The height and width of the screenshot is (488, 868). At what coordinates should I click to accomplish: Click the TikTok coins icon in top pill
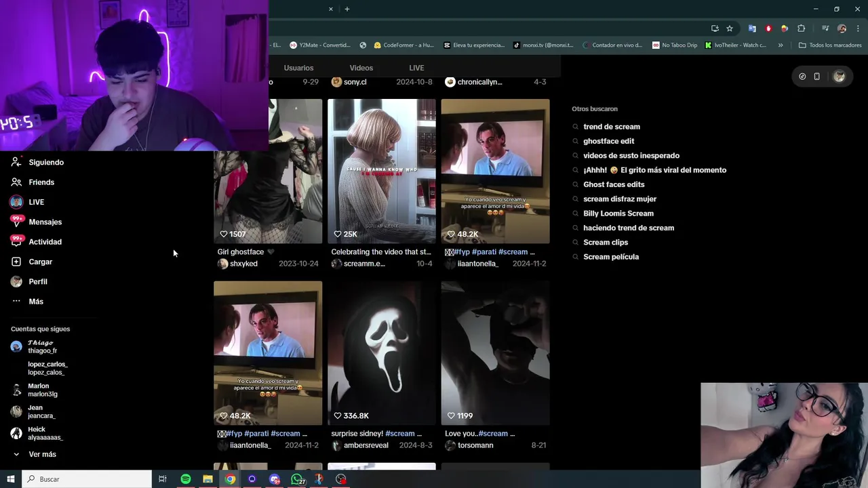click(x=802, y=77)
